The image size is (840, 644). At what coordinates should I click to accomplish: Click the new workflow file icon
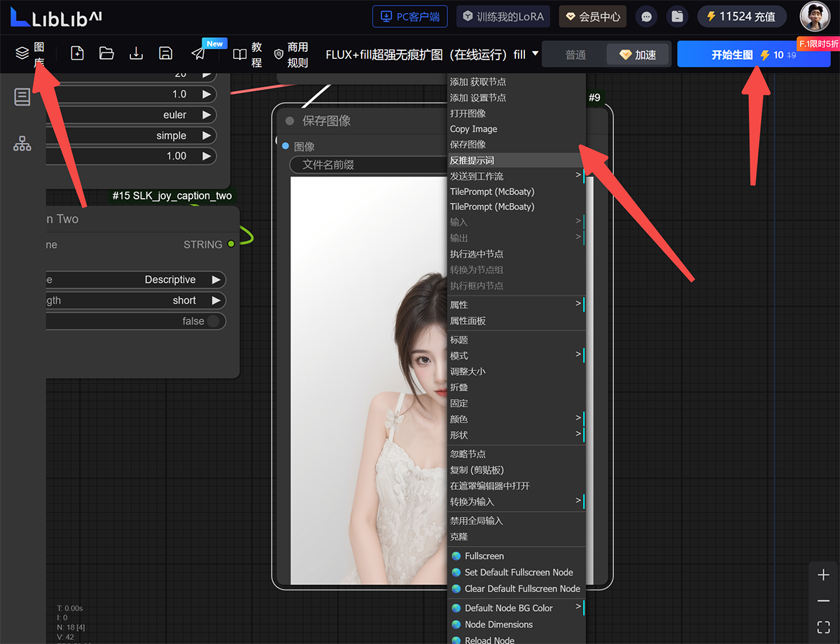pyautogui.click(x=78, y=53)
